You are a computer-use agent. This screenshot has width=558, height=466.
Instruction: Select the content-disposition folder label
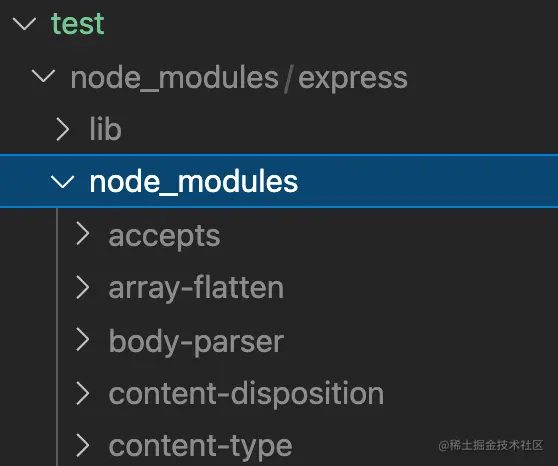246,394
